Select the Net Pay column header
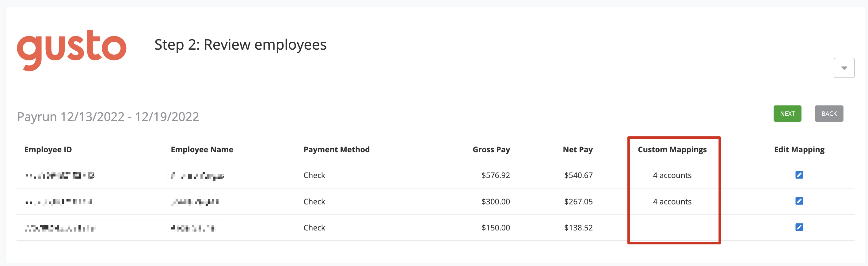Screen dimensions: 868x266 coord(577,150)
